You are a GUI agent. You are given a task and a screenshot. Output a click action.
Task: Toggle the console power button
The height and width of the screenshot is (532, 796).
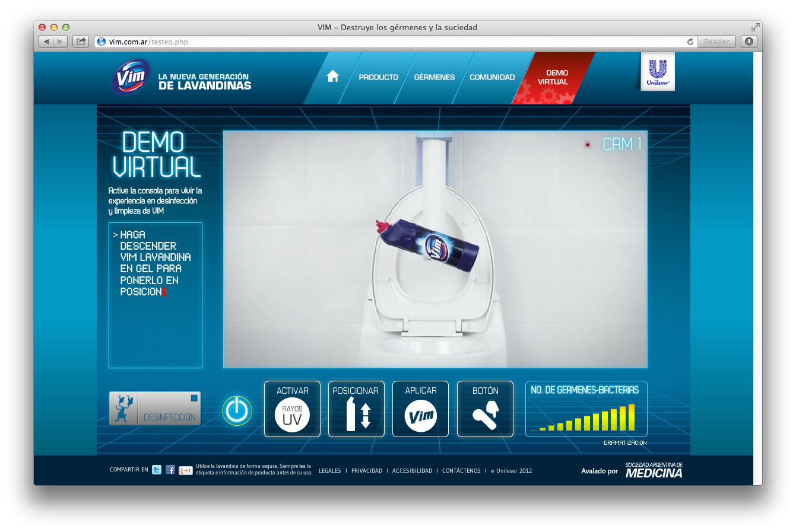(237, 410)
